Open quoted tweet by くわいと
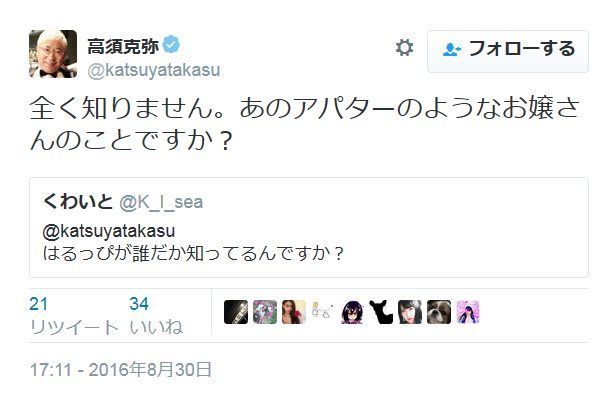Image resolution: width=610 pixels, height=393 pixels. [309, 228]
